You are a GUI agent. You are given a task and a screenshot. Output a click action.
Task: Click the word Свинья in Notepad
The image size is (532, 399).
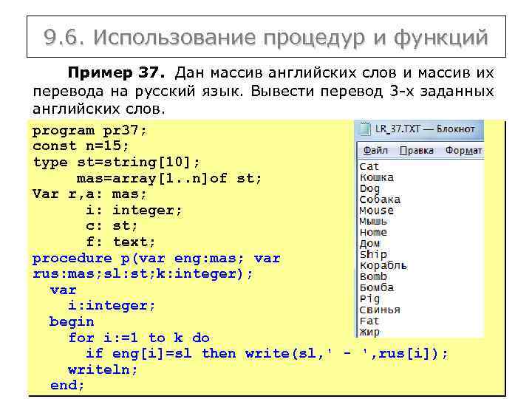pos(380,310)
